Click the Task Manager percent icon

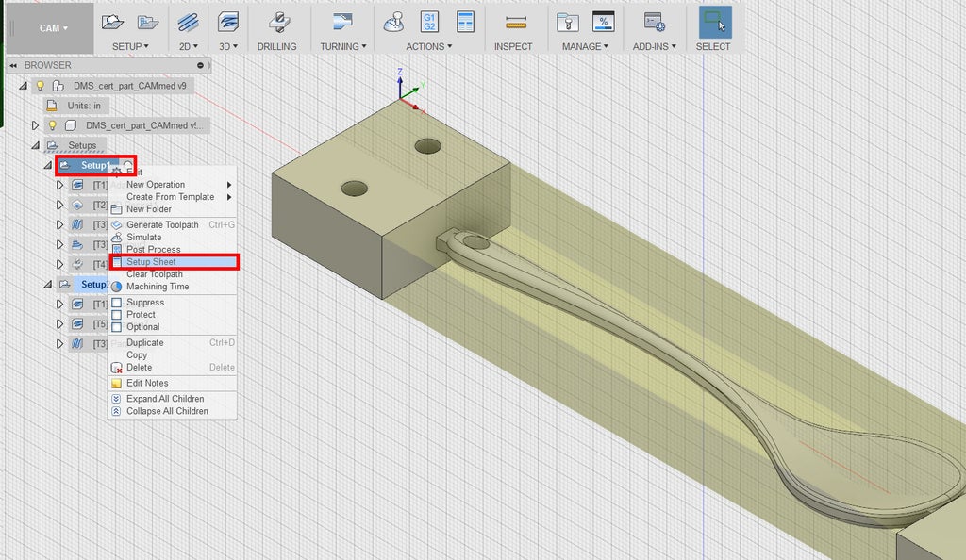[x=603, y=22]
